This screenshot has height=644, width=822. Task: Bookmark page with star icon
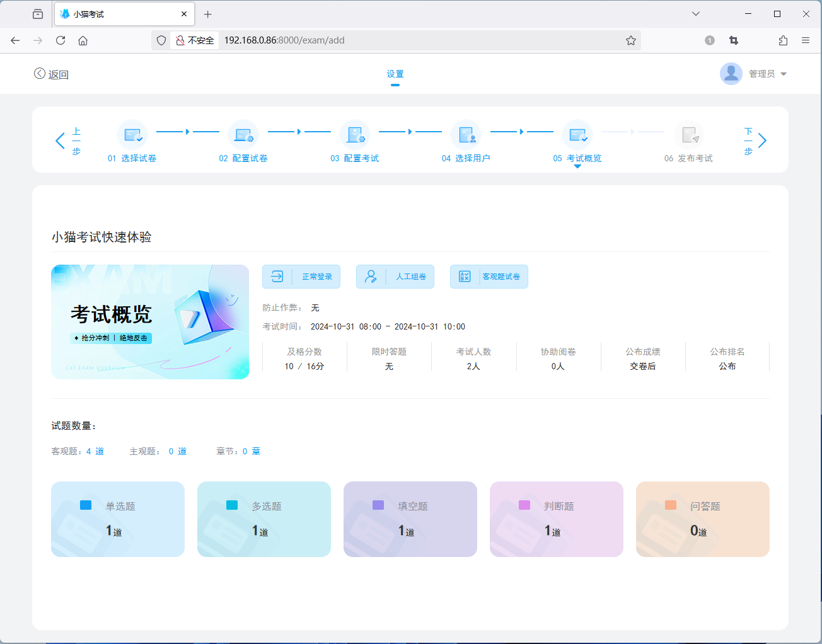[631, 40]
